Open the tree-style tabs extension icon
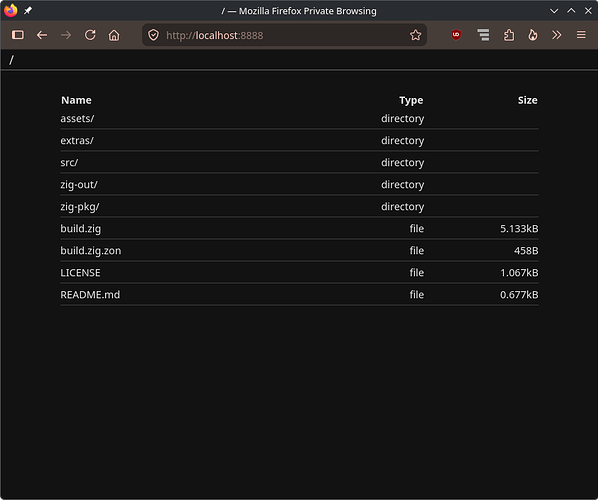This screenshot has height=500, width=598. pyautogui.click(x=483, y=35)
